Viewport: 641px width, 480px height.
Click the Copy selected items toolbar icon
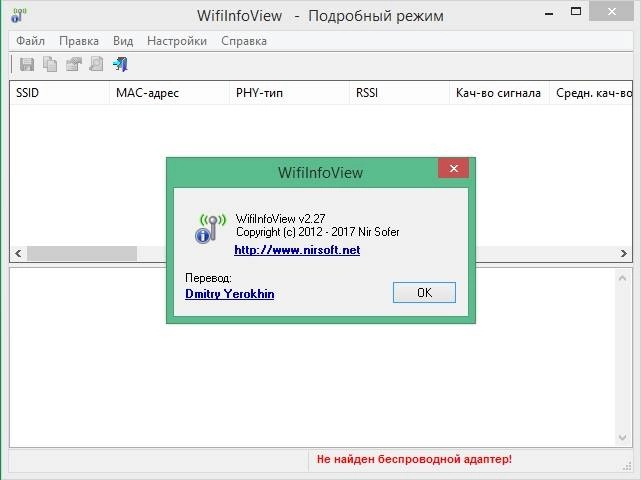(x=50, y=64)
